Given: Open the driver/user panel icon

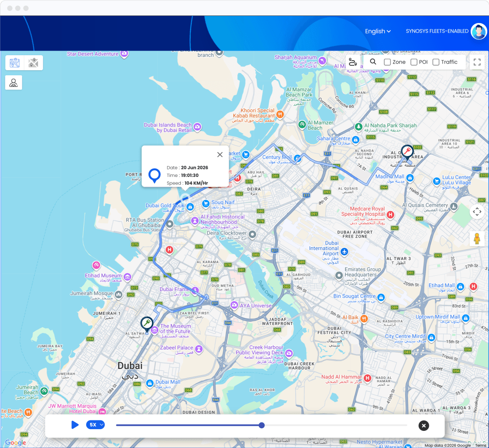Looking at the screenshot, I should tap(13, 82).
